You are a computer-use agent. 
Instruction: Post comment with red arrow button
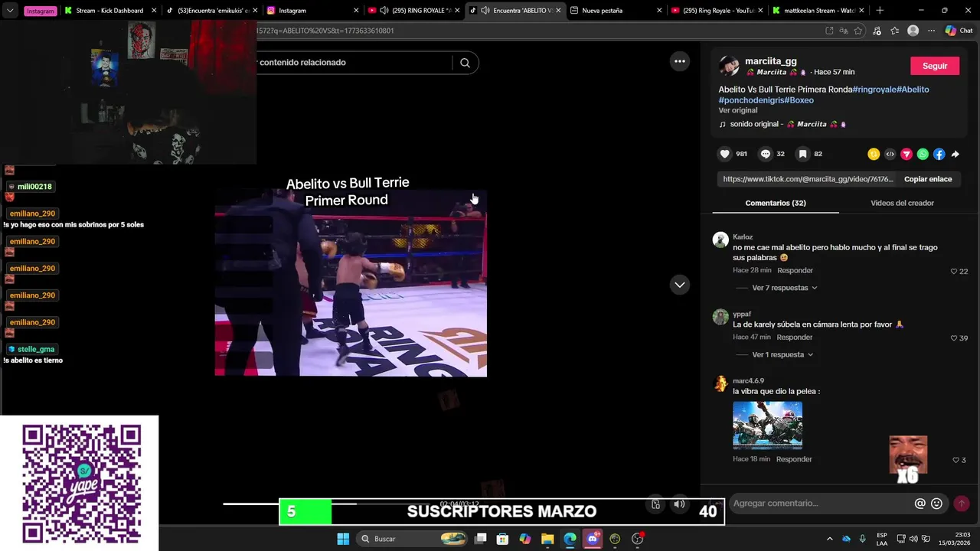point(961,504)
